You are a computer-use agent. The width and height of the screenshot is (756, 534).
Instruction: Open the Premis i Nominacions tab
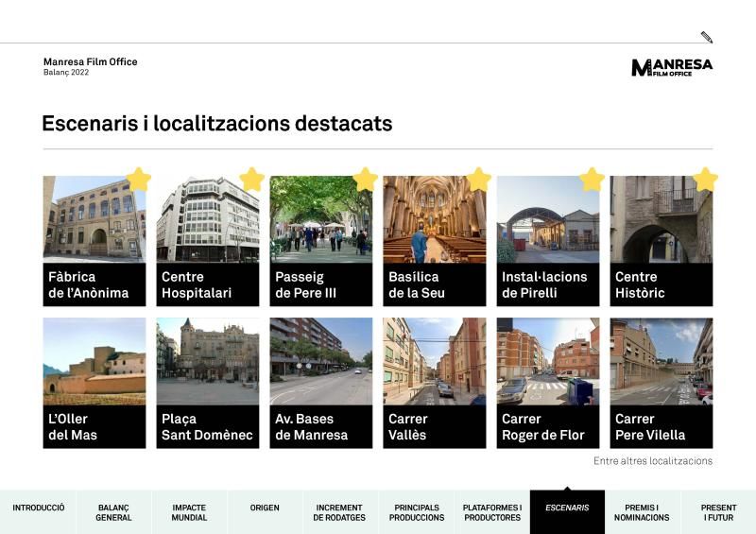(643, 512)
